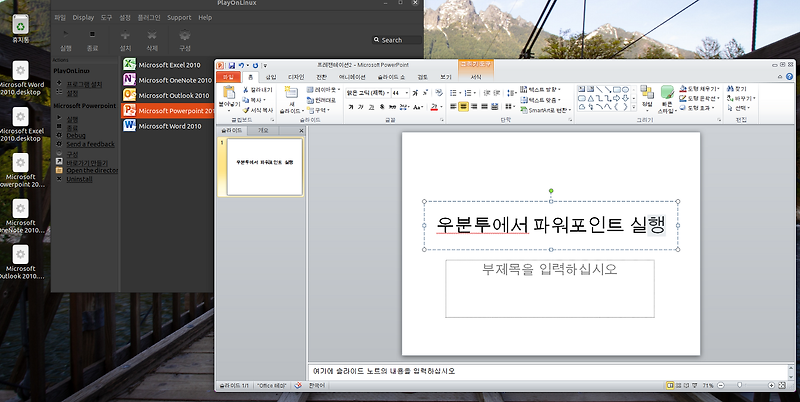
Task: Open the font size dropdown showing 44
Action: pyautogui.click(x=407, y=93)
